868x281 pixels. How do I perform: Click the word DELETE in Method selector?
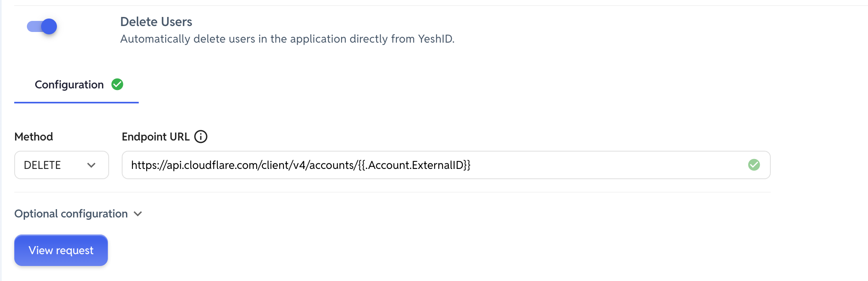[42, 165]
